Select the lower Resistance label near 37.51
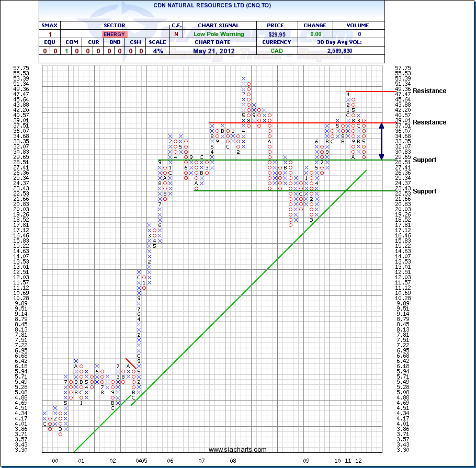This screenshot has height=468, width=476. click(429, 122)
